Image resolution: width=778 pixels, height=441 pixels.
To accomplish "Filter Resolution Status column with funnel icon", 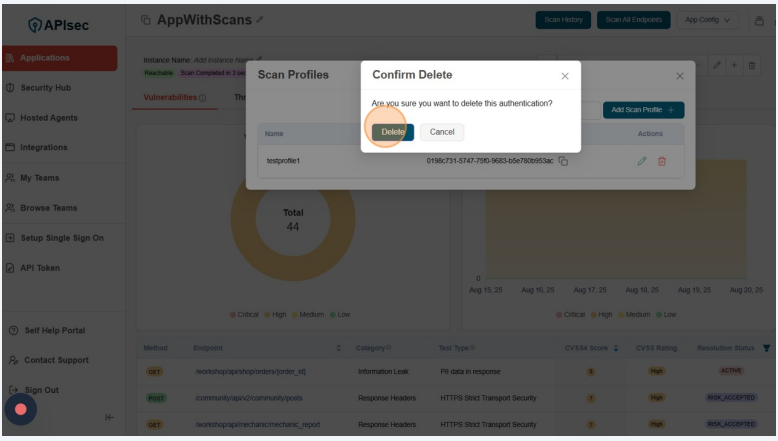I will tap(766, 348).
